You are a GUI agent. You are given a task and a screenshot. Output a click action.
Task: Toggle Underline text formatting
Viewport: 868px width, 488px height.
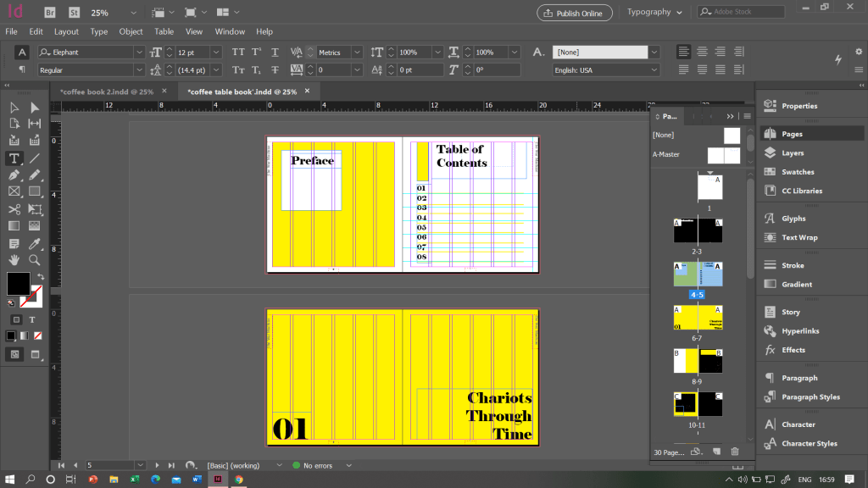[275, 53]
